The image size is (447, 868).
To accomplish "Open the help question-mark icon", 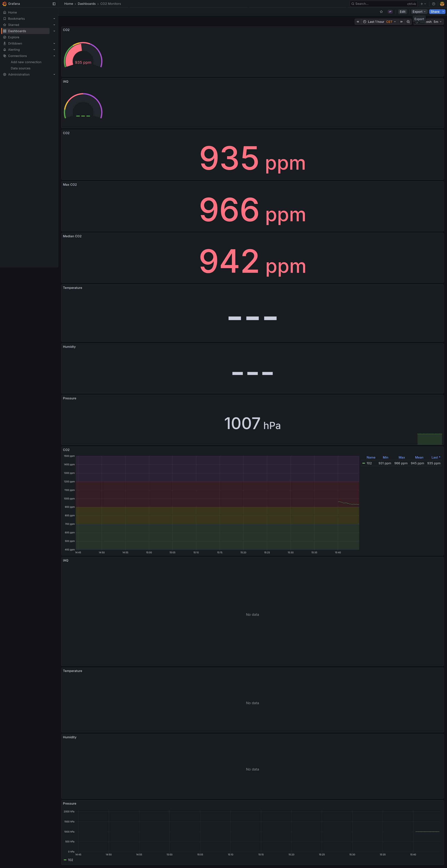I will point(434,4).
